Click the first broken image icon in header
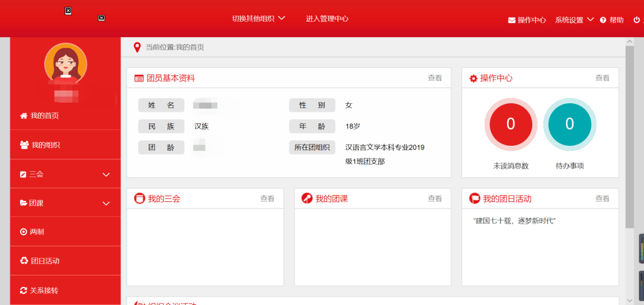 pos(69,11)
